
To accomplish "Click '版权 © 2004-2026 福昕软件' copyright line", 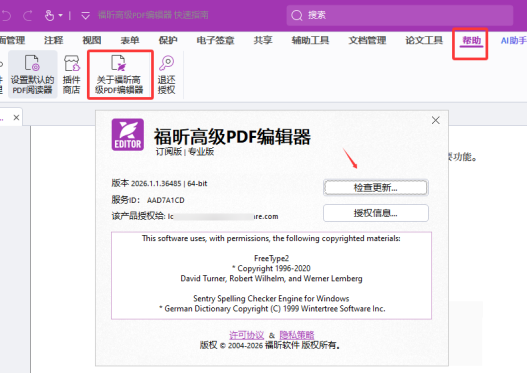I will tap(270, 345).
